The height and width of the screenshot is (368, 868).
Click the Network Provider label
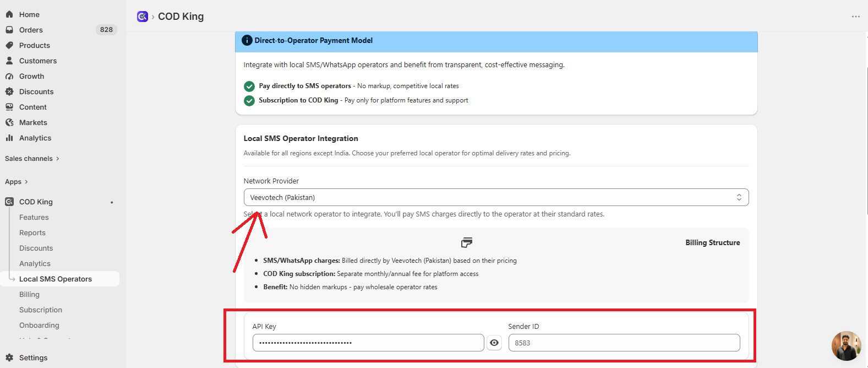271,181
